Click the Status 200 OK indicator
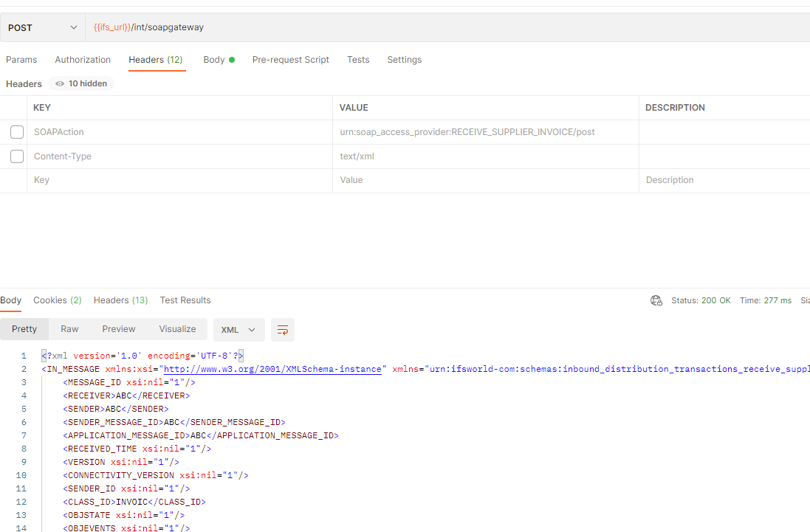 click(701, 300)
